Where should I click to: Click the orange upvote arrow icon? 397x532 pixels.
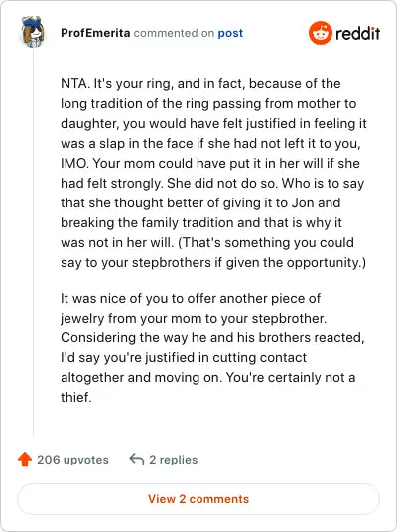[25, 460]
